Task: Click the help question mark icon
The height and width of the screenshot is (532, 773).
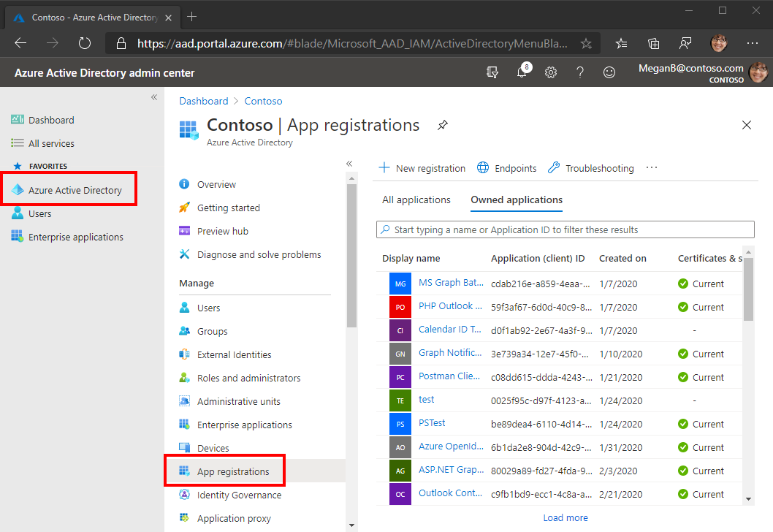Action: pos(580,72)
